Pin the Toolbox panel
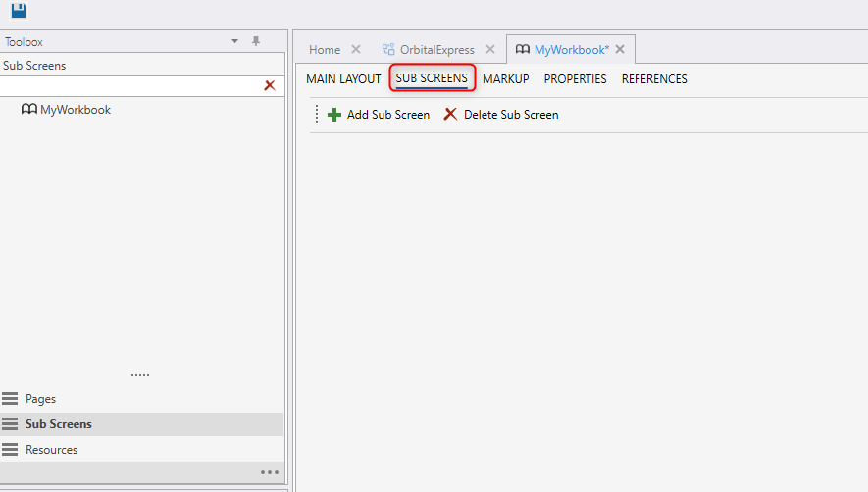The height and width of the screenshot is (492, 868). click(256, 41)
